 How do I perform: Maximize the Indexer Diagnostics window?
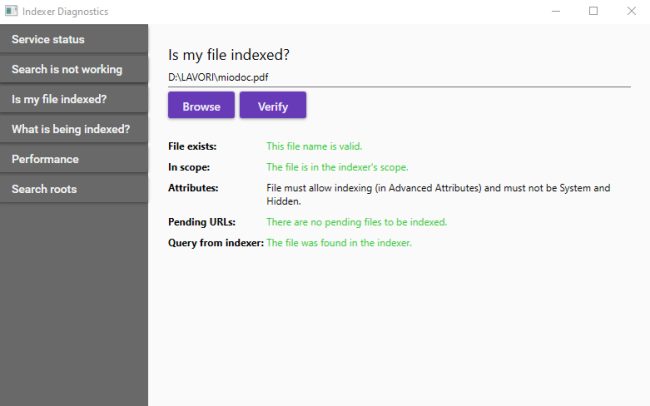[593, 11]
